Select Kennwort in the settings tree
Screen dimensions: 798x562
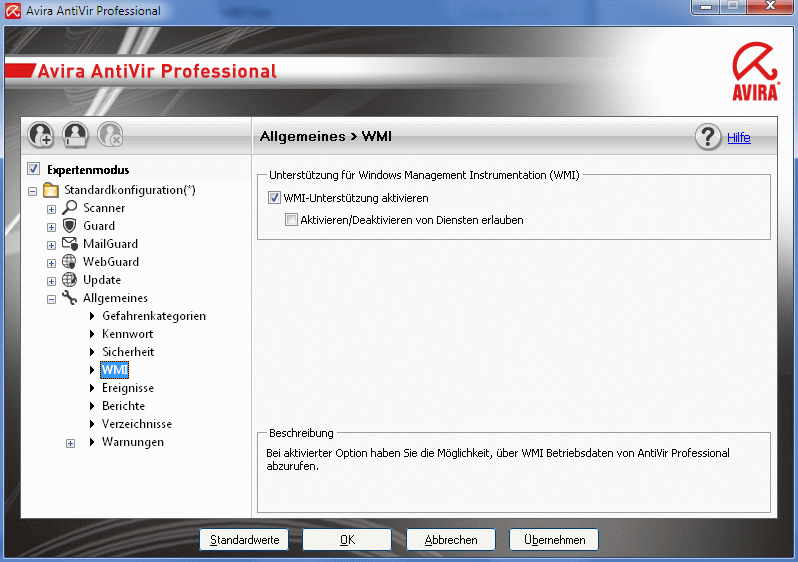[x=127, y=334]
